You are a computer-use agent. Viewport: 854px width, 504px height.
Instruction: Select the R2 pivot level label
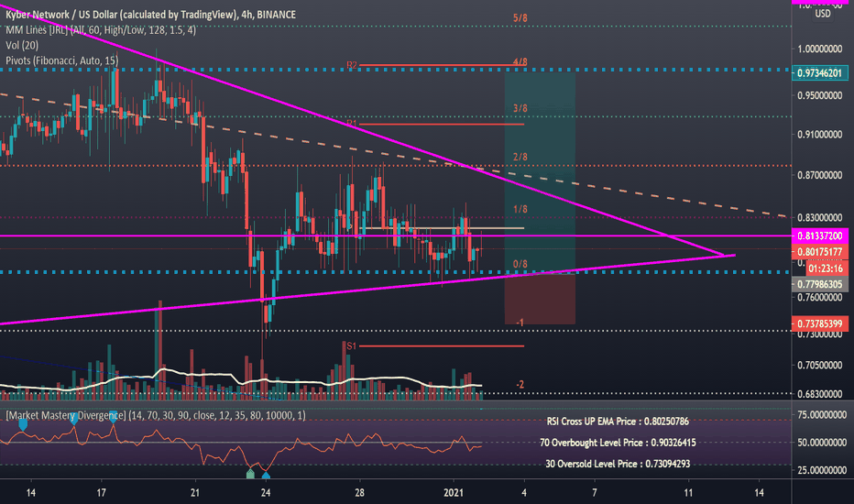352,65
